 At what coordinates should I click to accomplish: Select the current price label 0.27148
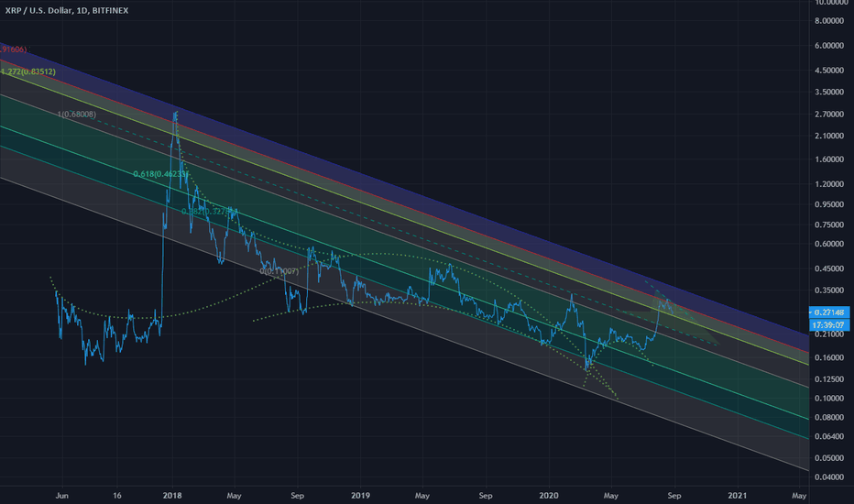click(829, 312)
